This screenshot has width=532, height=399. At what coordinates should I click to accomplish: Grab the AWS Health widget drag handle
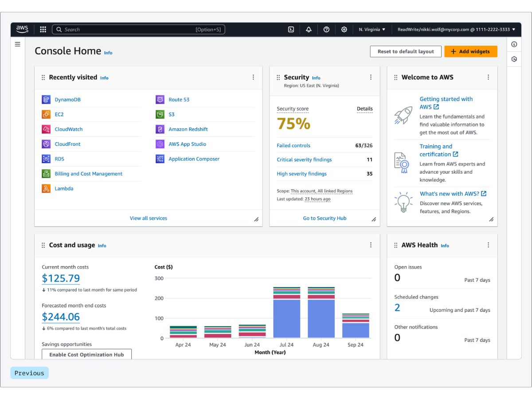(395, 245)
